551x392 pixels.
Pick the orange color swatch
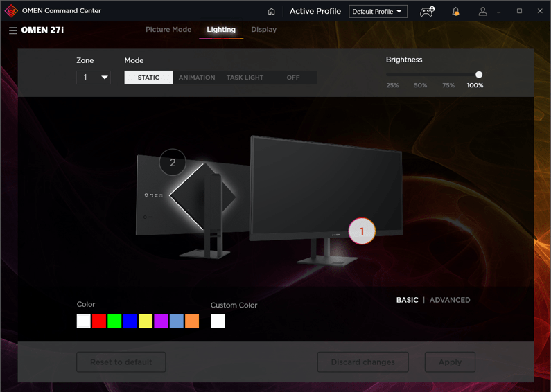tap(192, 321)
